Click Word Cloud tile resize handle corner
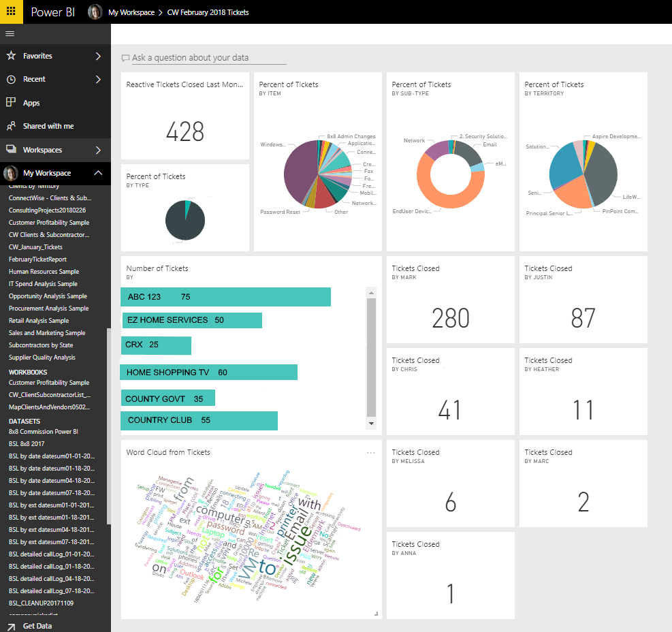The width and height of the screenshot is (672, 632). (x=376, y=614)
